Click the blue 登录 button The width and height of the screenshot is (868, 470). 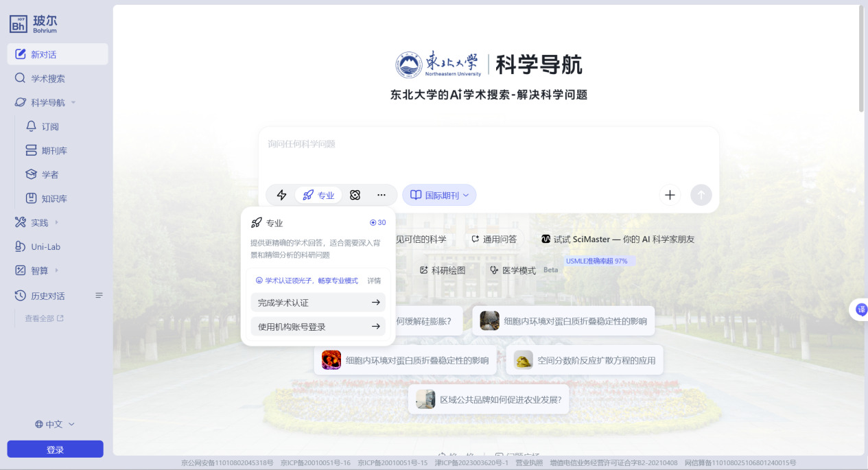tap(55, 449)
